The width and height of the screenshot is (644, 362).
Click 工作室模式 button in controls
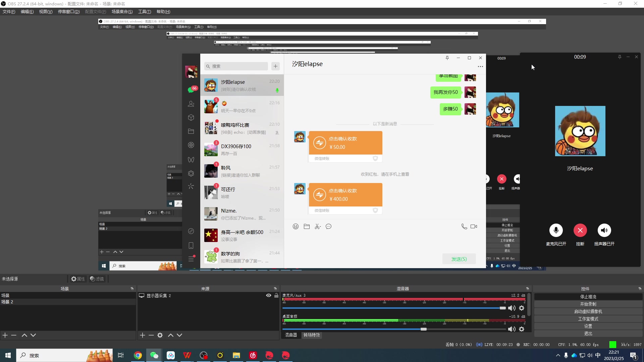click(x=588, y=319)
